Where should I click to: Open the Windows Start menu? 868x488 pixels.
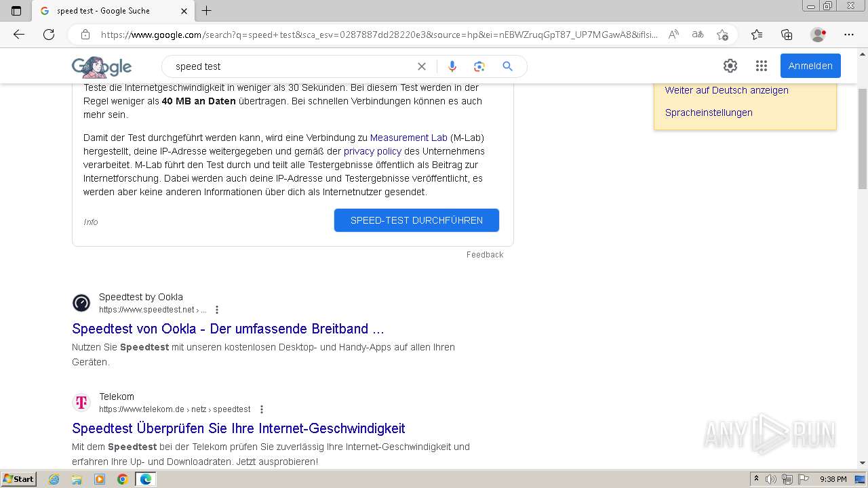pyautogui.click(x=19, y=479)
